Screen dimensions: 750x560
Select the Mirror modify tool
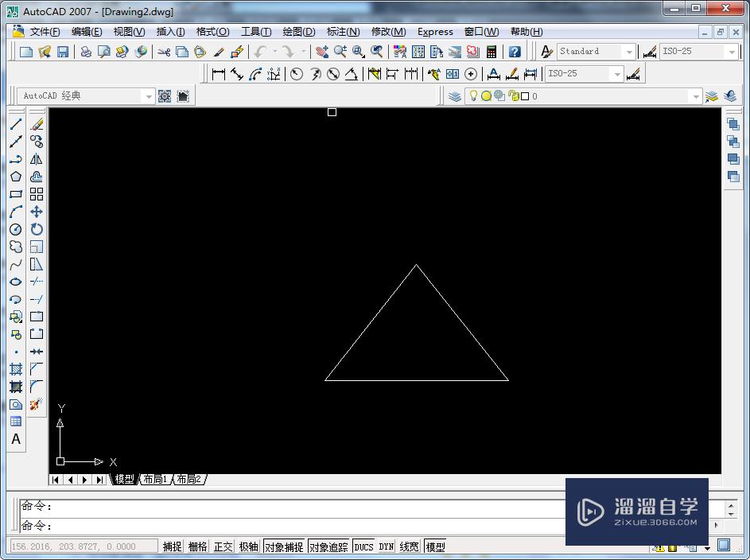(x=37, y=159)
